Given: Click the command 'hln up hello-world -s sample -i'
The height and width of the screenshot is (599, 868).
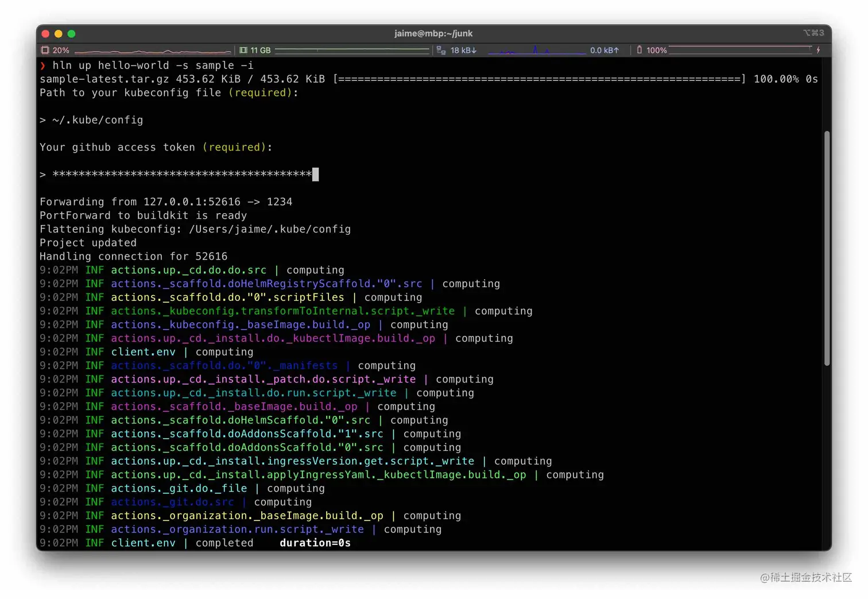Looking at the screenshot, I should coord(153,65).
